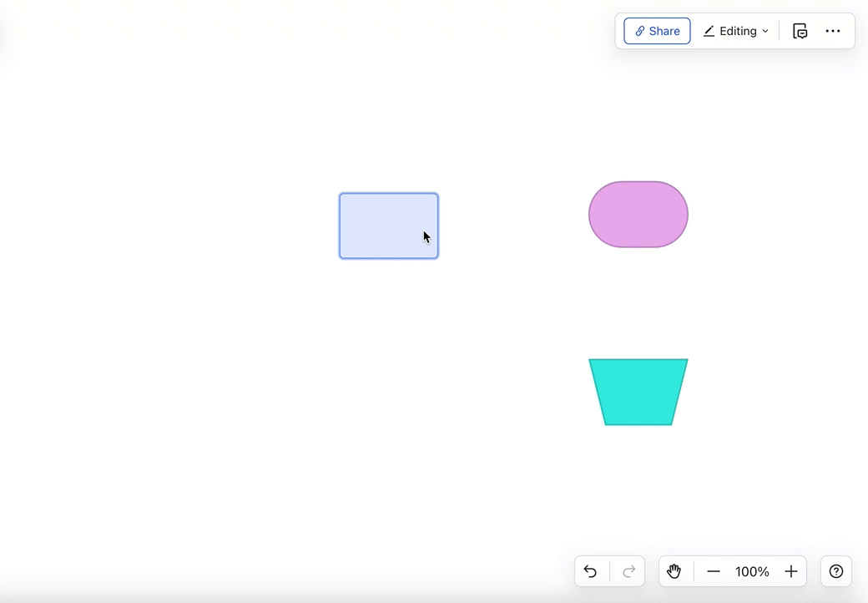Select the teal trapezoid shape
Viewport: 868px width, 603px height.
pos(638,391)
